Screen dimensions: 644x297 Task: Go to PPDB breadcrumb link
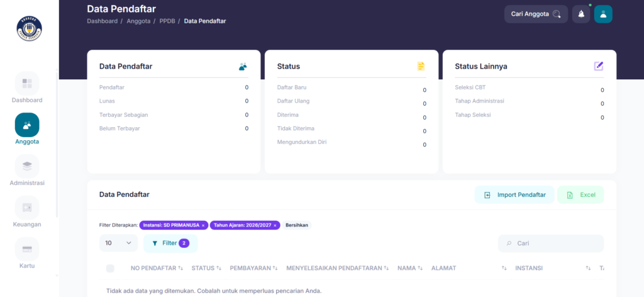point(167,21)
